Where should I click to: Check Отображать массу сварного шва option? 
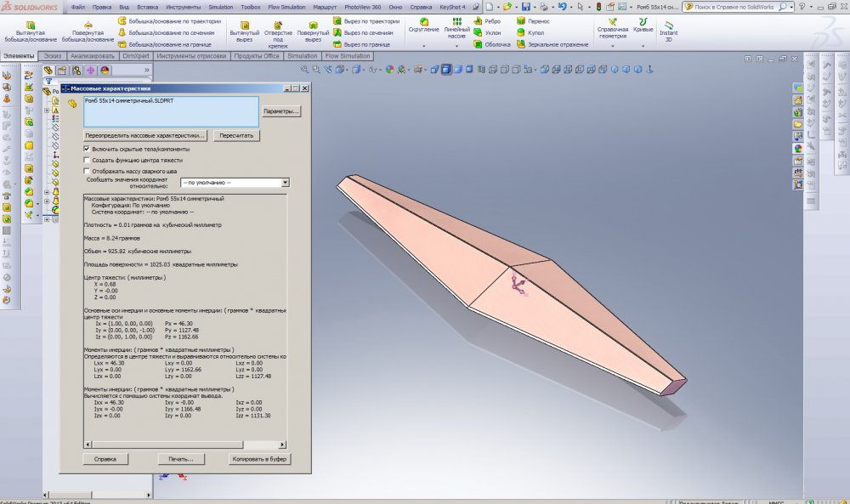pyautogui.click(x=87, y=171)
